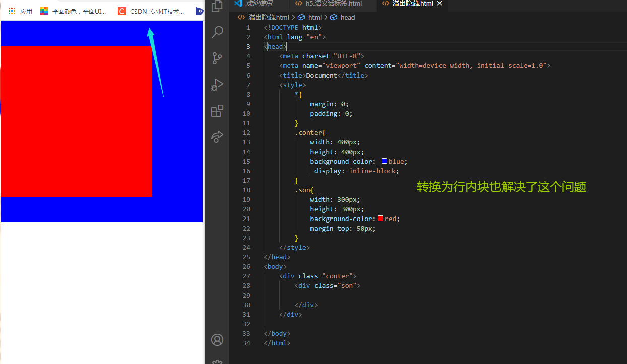The height and width of the screenshot is (364, 627).
Task: Click the meta name="viewport" line
Action: [x=415, y=65]
